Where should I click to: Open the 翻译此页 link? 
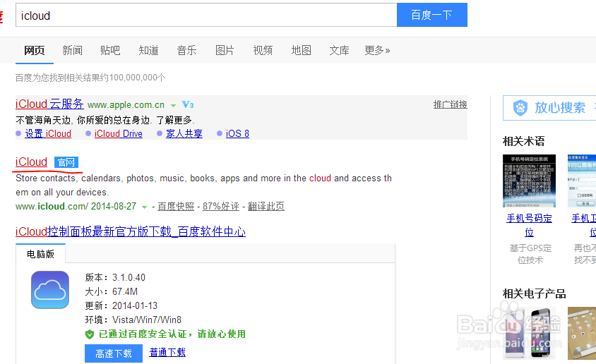pos(266,207)
